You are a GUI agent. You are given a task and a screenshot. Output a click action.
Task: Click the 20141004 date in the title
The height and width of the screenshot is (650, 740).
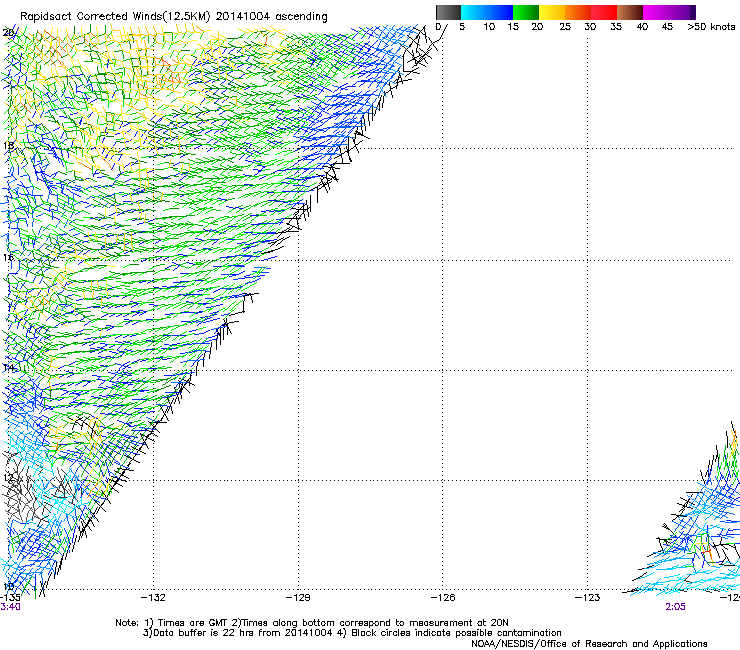tap(243, 16)
